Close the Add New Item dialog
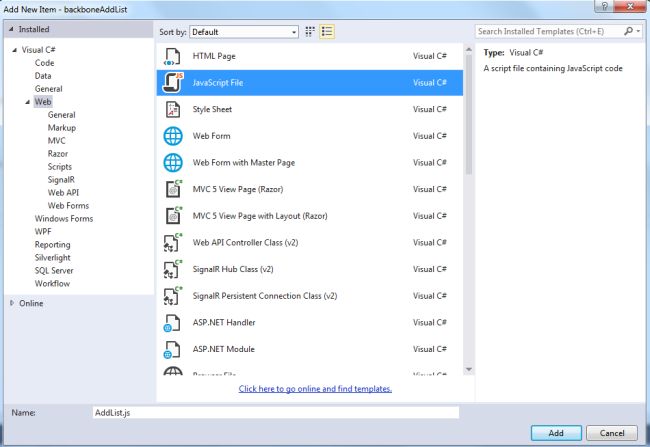650x447 pixels. [630, 6]
